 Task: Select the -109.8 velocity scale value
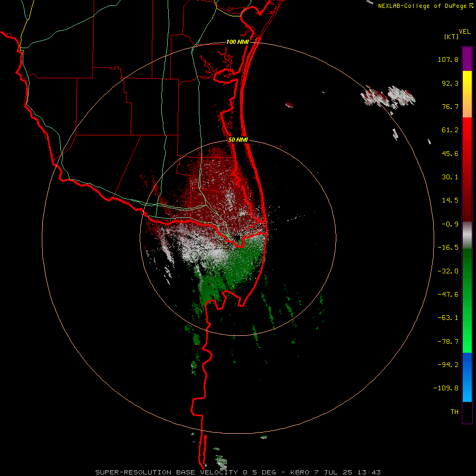tap(446, 388)
